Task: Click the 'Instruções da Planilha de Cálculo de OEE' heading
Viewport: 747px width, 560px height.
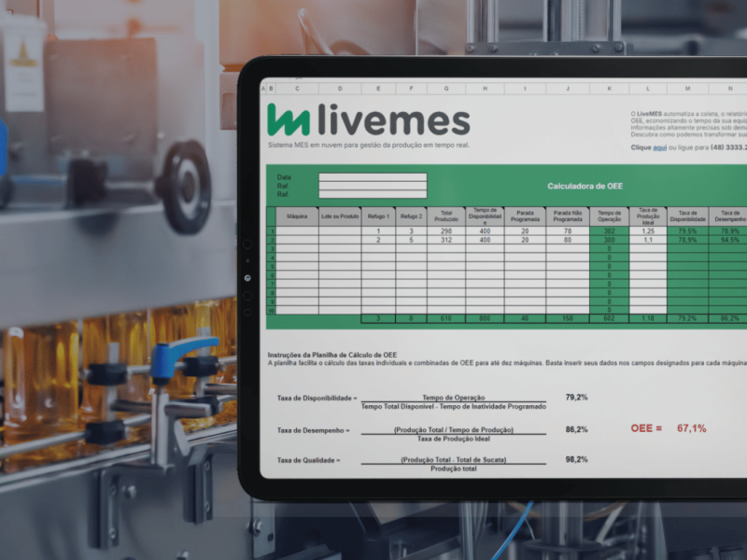Action: [x=332, y=355]
